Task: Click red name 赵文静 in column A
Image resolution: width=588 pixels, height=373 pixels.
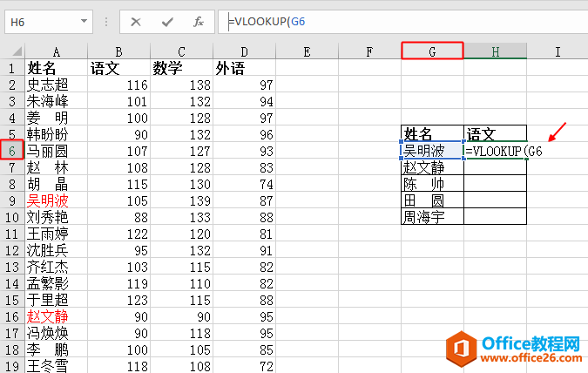Action: click(57, 316)
